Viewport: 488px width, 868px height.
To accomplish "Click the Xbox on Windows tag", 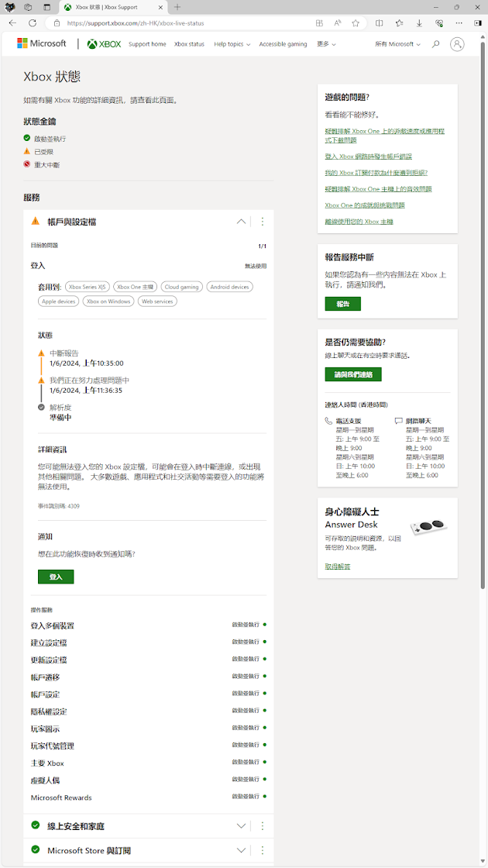I will pos(108,301).
